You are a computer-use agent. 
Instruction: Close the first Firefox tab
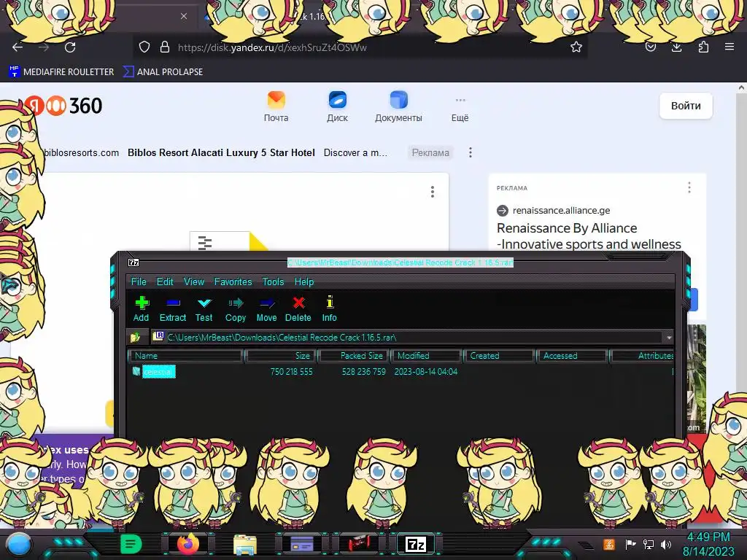pyautogui.click(x=184, y=16)
